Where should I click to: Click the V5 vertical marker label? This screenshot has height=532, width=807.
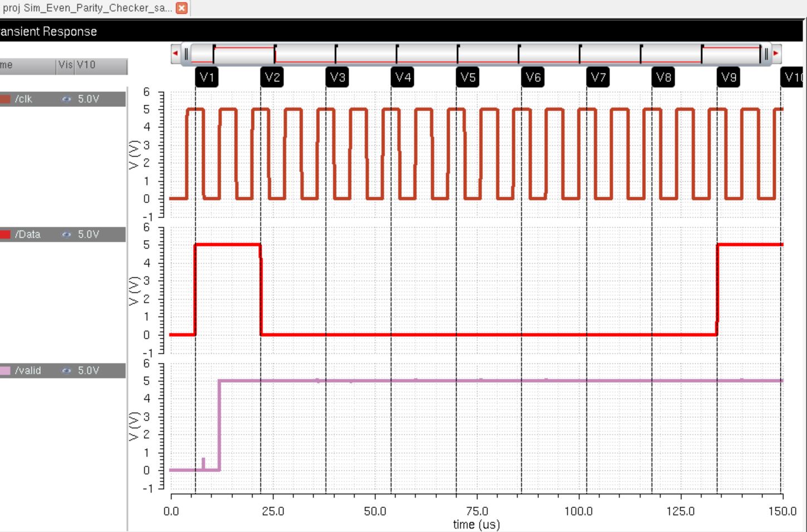(x=468, y=77)
